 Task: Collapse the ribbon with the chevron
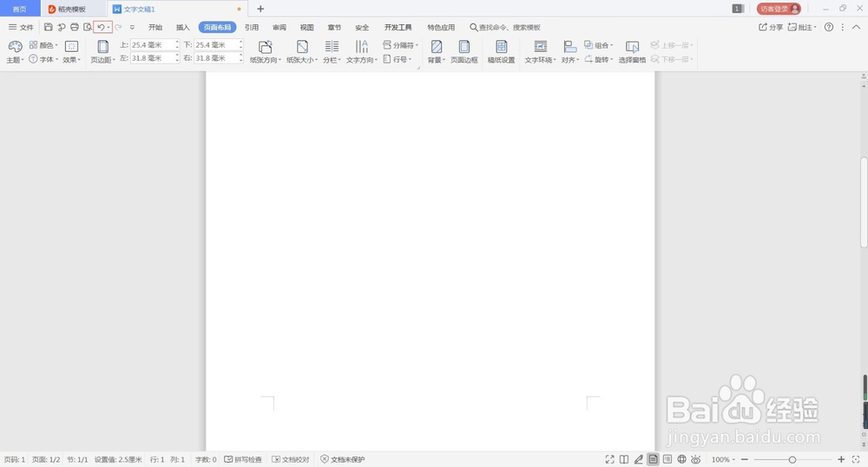856,27
